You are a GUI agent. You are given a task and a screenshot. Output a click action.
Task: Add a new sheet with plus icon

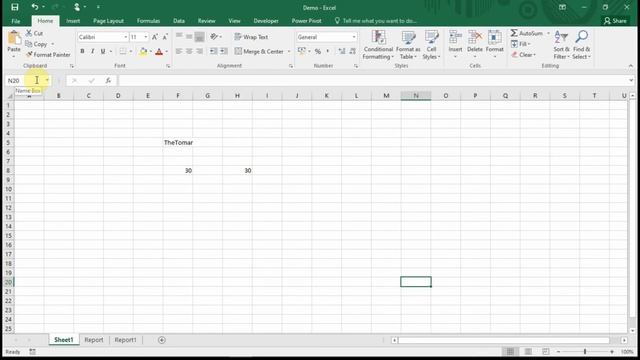click(x=162, y=340)
